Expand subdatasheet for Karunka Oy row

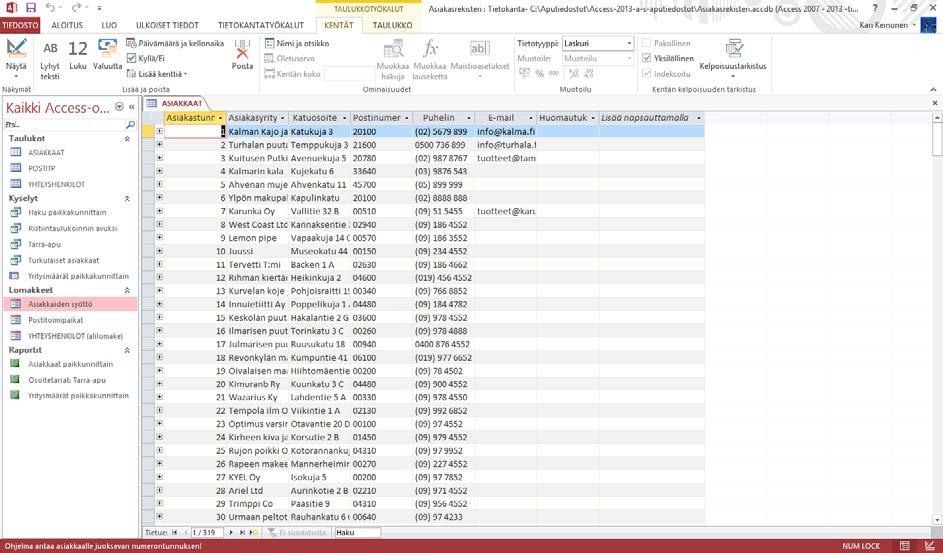159,211
